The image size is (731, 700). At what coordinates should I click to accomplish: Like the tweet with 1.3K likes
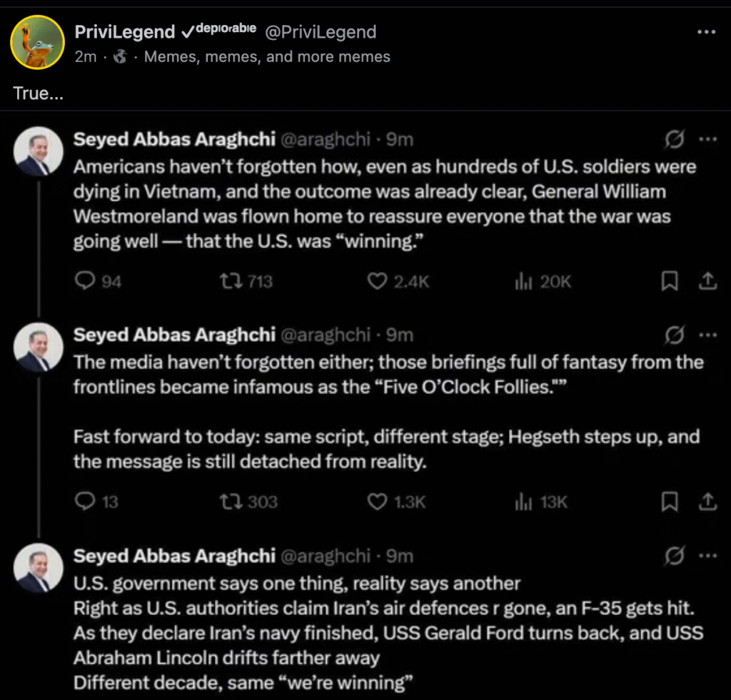click(x=377, y=502)
